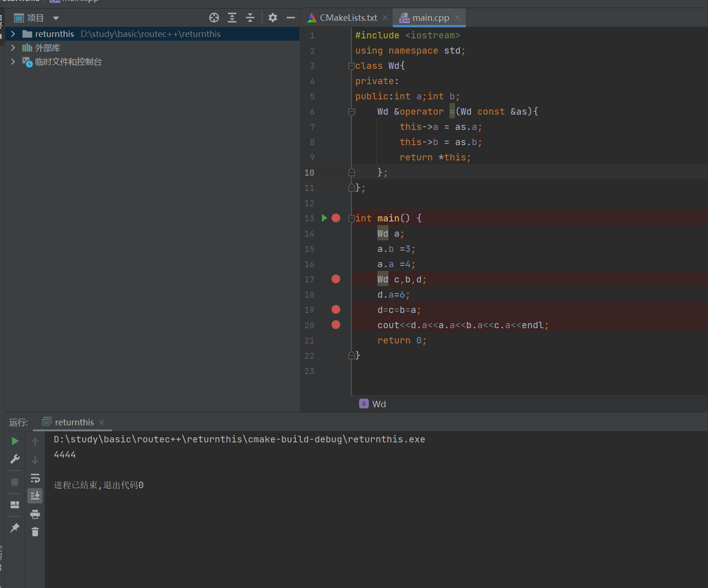The height and width of the screenshot is (588, 708).
Task: Pin the run tab with pin icon
Action: [15, 527]
